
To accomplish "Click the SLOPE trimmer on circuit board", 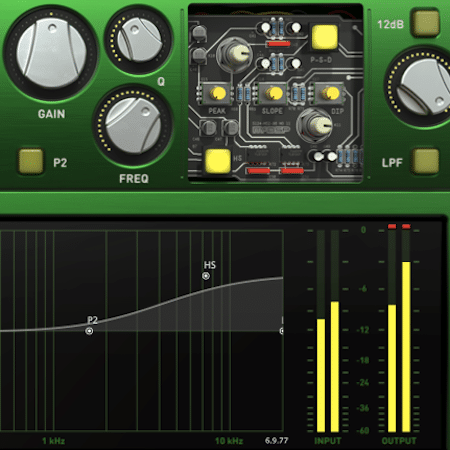I will [273, 93].
